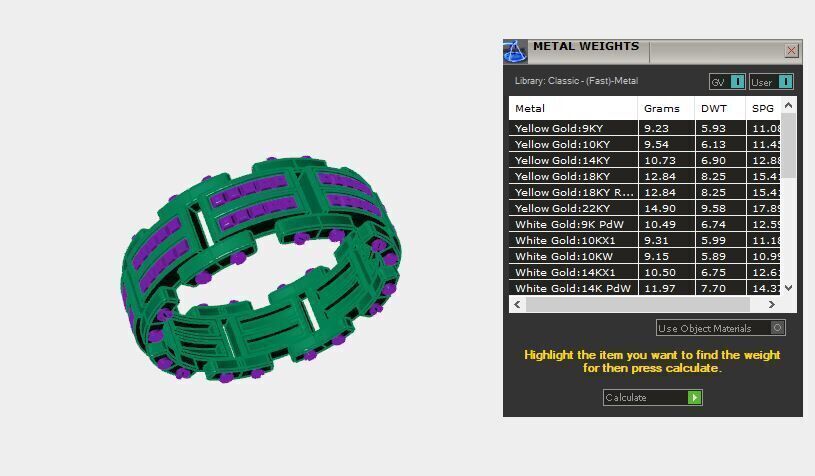815x476 pixels.
Task: Click the table's vertical scroll down arrow
Action: click(x=788, y=288)
